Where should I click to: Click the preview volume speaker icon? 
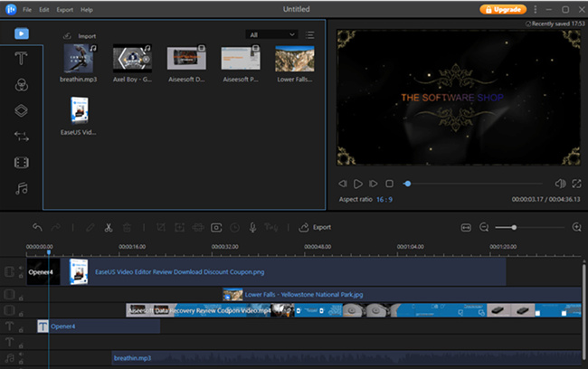coord(560,184)
